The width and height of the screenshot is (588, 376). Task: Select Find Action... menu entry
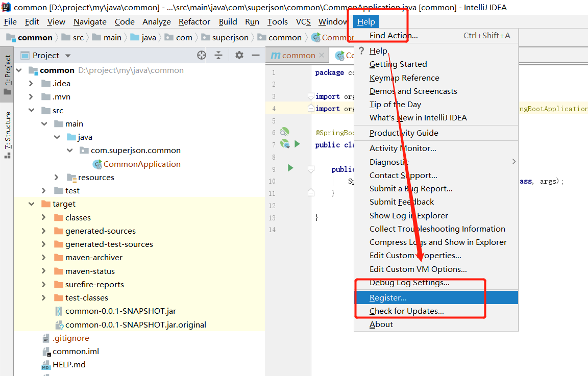click(436, 36)
